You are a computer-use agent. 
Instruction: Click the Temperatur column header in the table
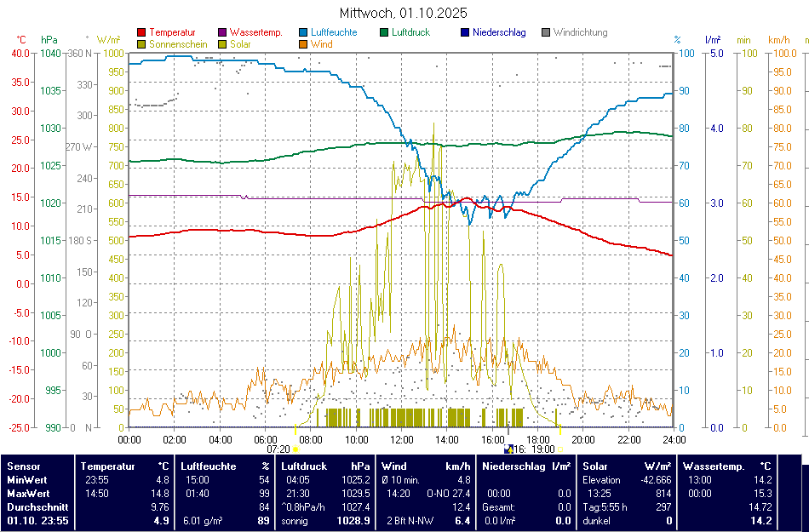(x=108, y=466)
